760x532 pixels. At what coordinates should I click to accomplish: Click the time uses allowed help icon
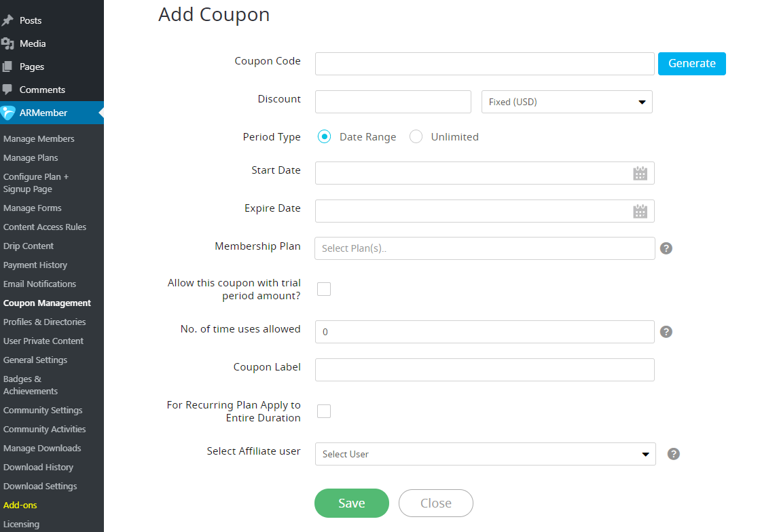666,332
